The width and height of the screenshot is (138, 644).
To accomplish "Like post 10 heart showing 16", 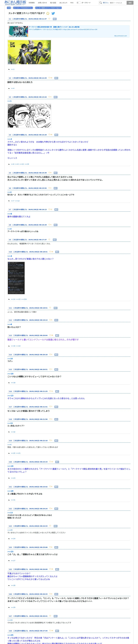I will [x=50, y=251].
